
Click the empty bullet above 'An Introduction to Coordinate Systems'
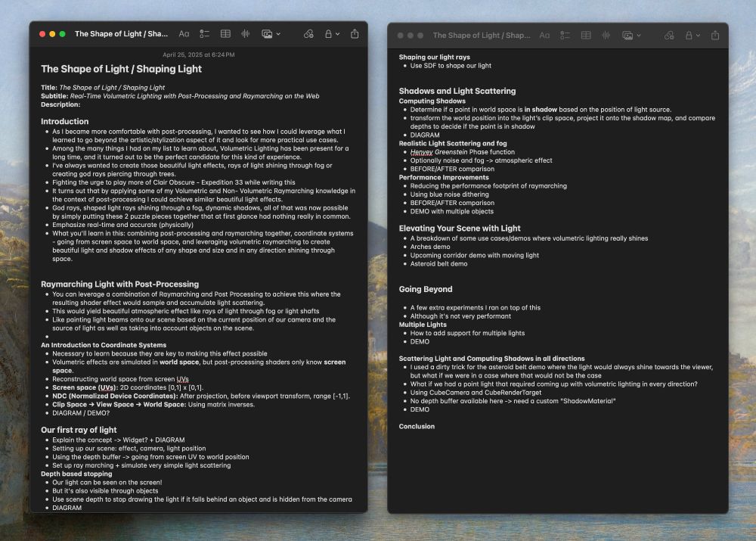tap(47, 337)
